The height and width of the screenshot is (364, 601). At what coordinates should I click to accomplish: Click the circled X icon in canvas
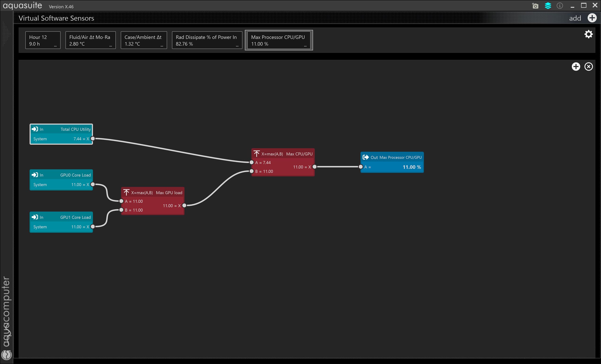(x=589, y=67)
